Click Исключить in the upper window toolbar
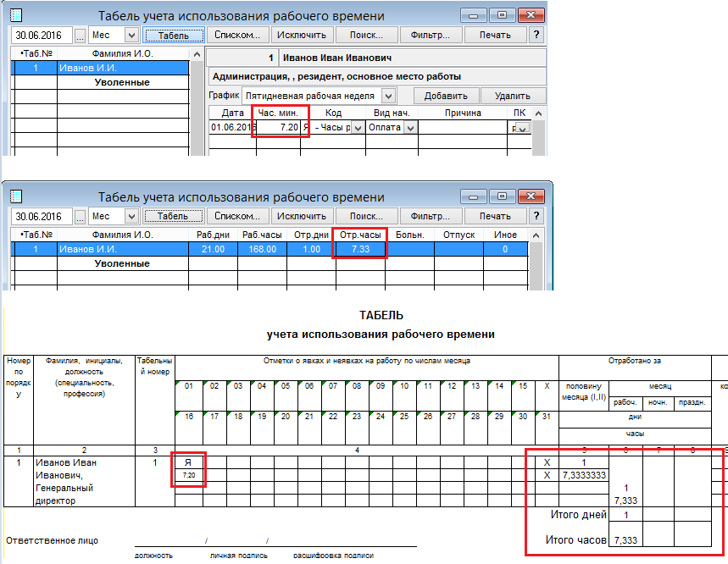The image size is (728, 564). [302, 36]
